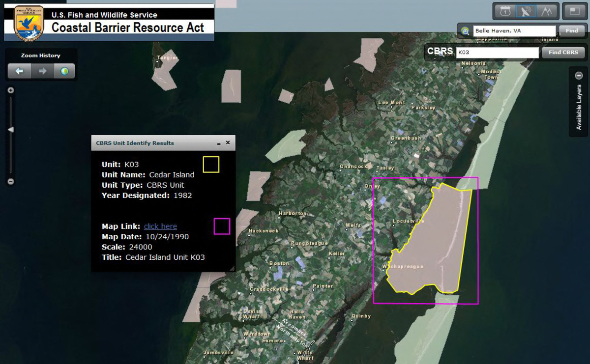The width and height of the screenshot is (590, 364).
Task: Zoom in with the plus control
Action: 10,90
